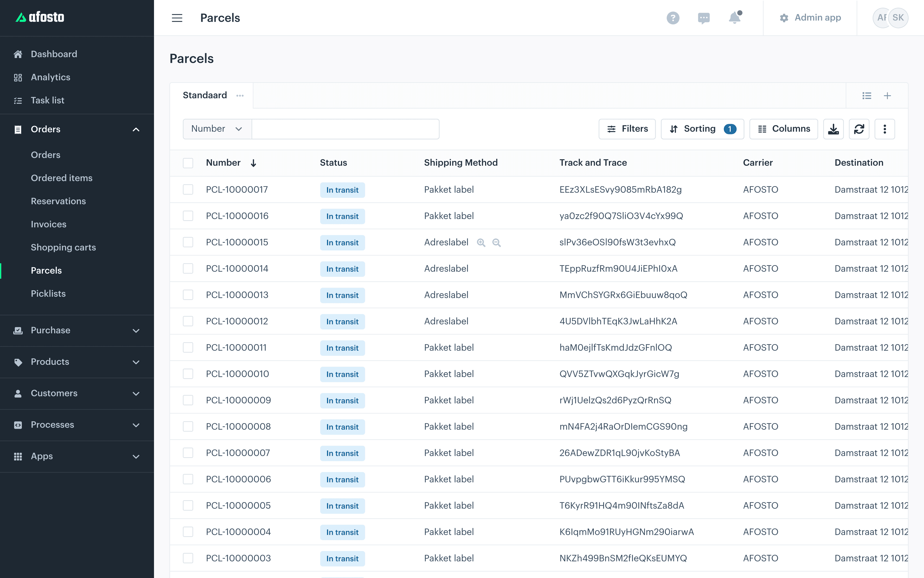924x578 pixels.
Task: Open the Filters button
Action: (627, 129)
